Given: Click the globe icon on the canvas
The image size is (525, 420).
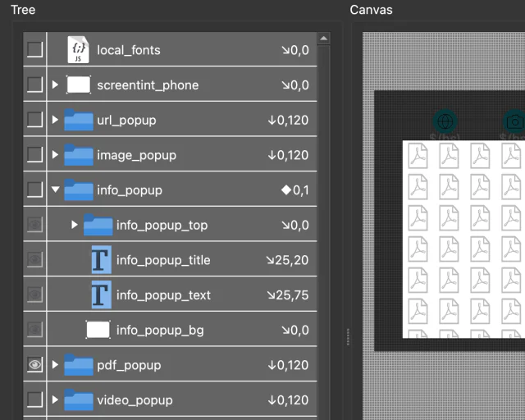Looking at the screenshot, I should 445,121.
